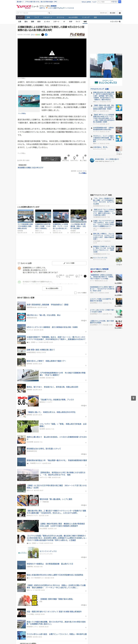Click the もっと見る(12件) button

tap(52, 288)
